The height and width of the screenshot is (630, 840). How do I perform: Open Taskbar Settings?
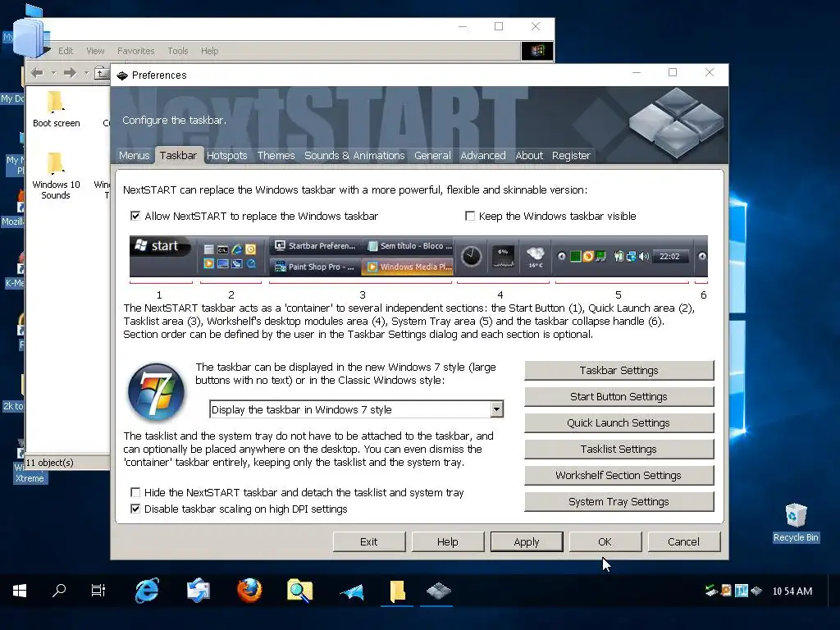tap(619, 370)
